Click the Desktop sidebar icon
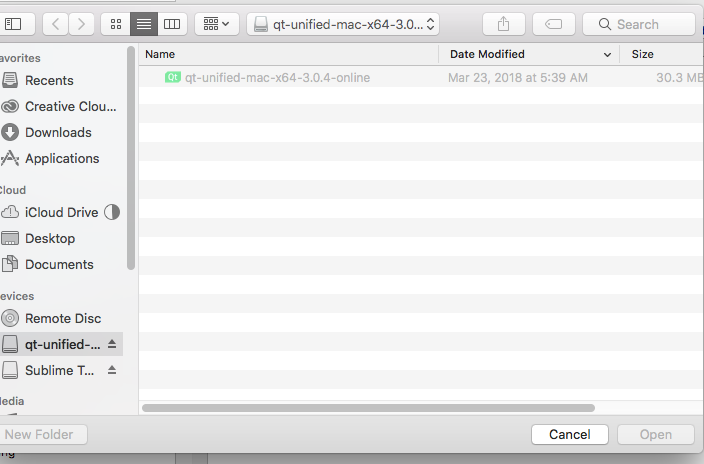Image resolution: width=704 pixels, height=464 pixels. click(10, 239)
